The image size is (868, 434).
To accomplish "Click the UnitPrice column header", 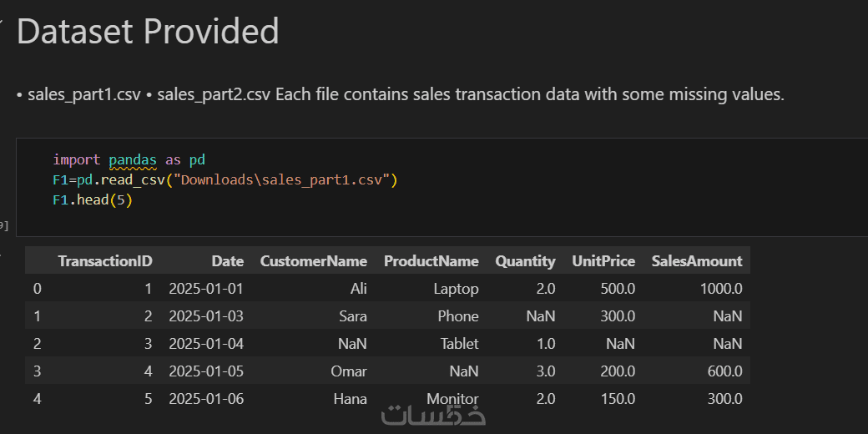I will 603,261.
